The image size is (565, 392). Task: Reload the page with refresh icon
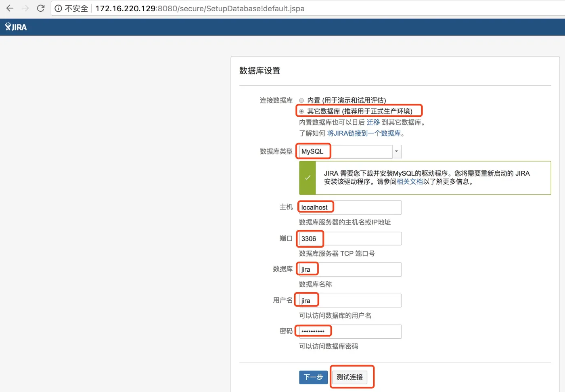41,8
